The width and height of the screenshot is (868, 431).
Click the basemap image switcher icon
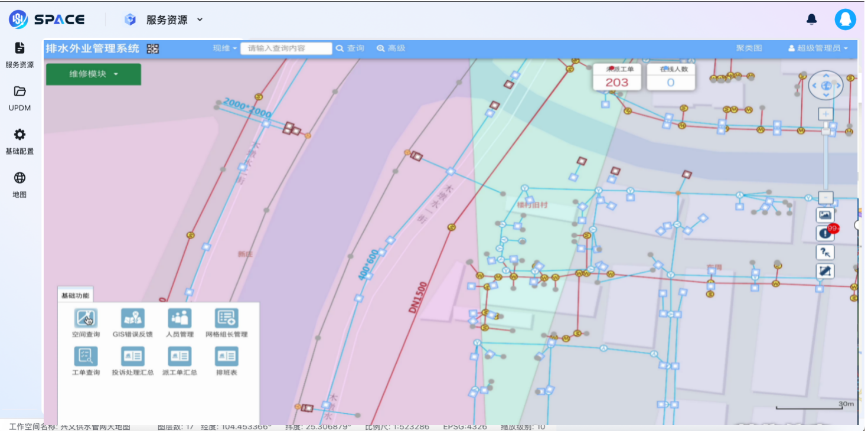[825, 215]
